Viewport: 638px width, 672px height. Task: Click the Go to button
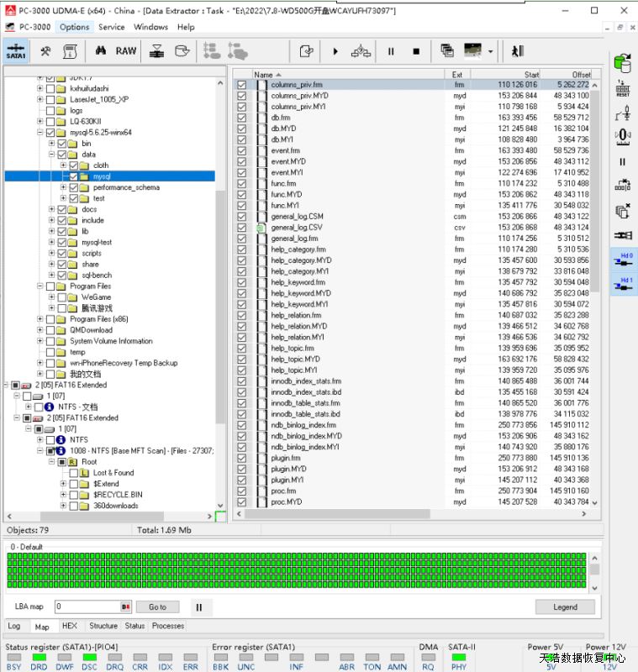pos(158,606)
